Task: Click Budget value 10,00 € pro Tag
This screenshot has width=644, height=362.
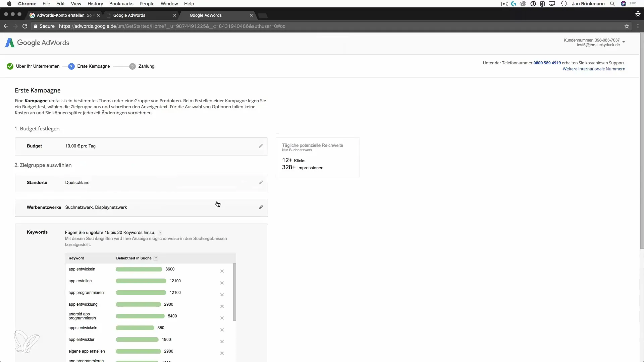Action: click(80, 146)
